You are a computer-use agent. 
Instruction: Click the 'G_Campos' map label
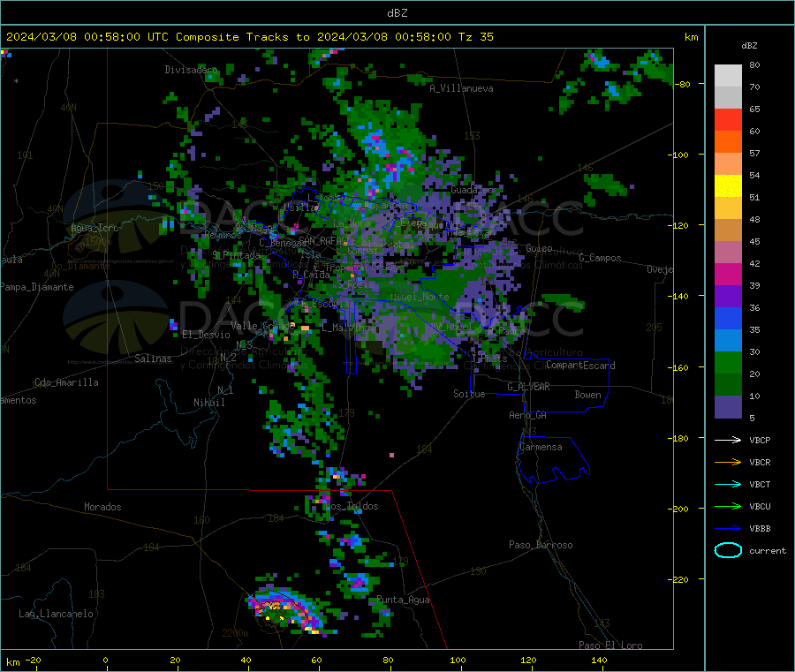[600, 258]
